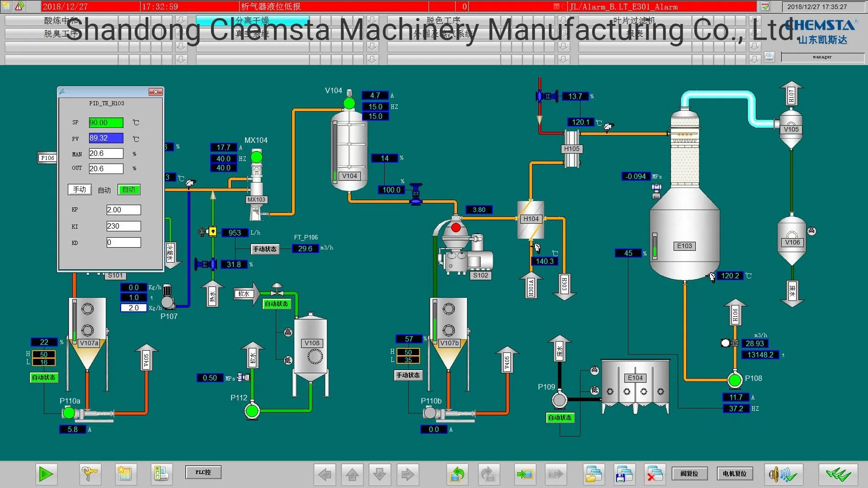
Task: Click the 阀复位 valve reset button
Action: 689,474
